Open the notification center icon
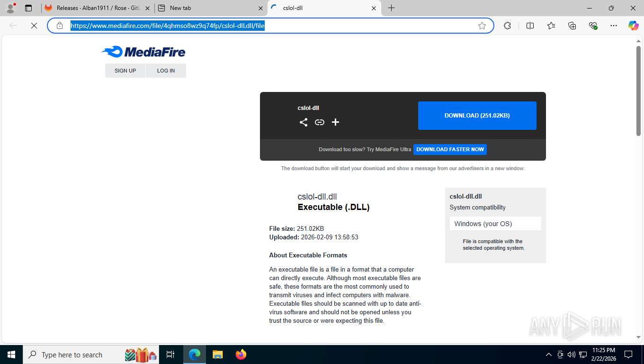This screenshot has height=364, width=644. (x=628, y=355)
